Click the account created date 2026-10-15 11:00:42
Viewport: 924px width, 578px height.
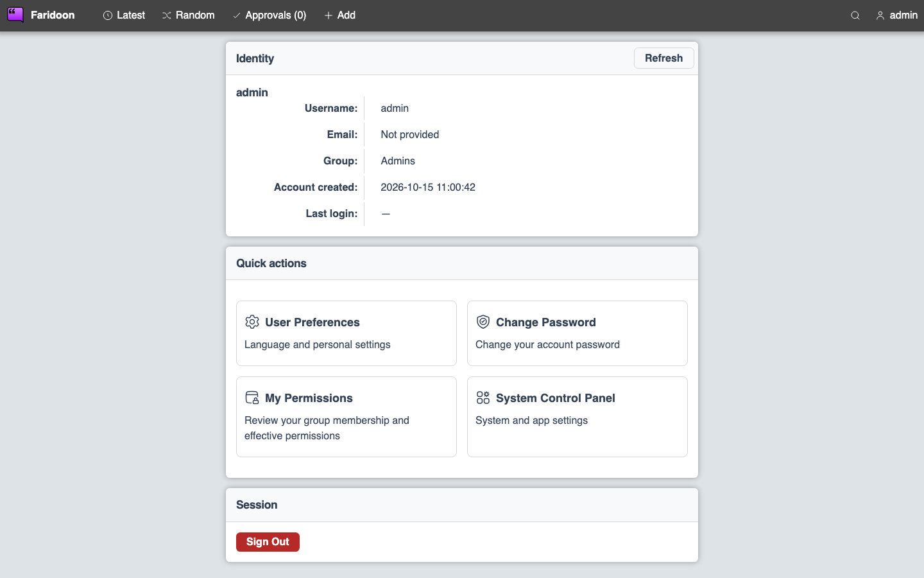coord(428,188)
